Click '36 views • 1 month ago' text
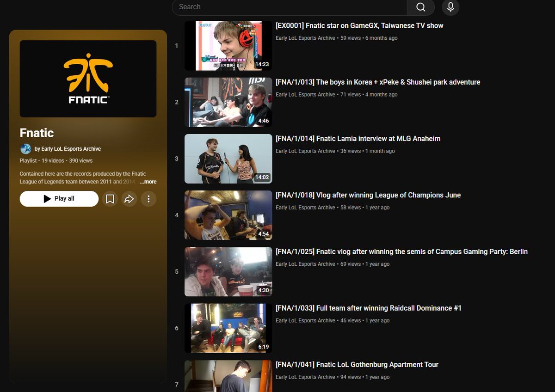 [368, 151]
